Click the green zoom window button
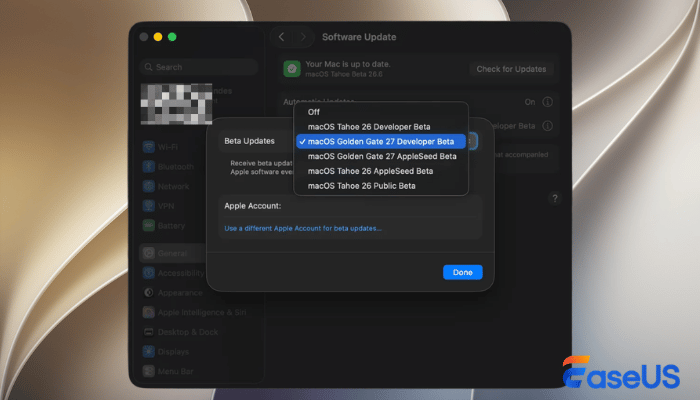This screenshot has width=700, height=400. [x=172, y=37]
